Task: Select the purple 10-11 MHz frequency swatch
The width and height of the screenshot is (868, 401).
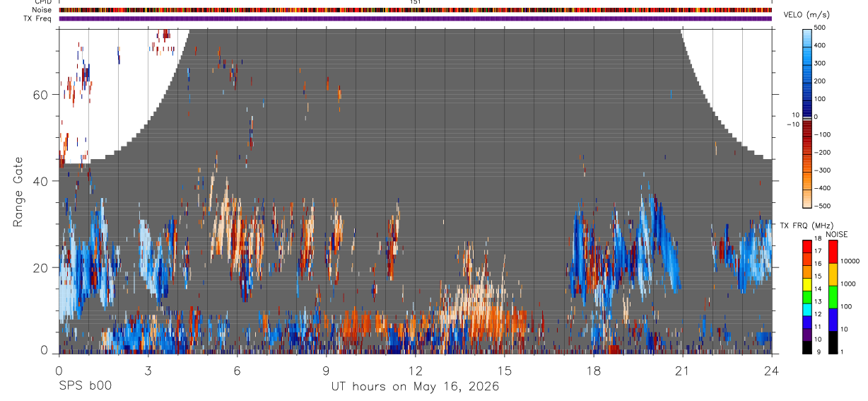Action: 807,334
